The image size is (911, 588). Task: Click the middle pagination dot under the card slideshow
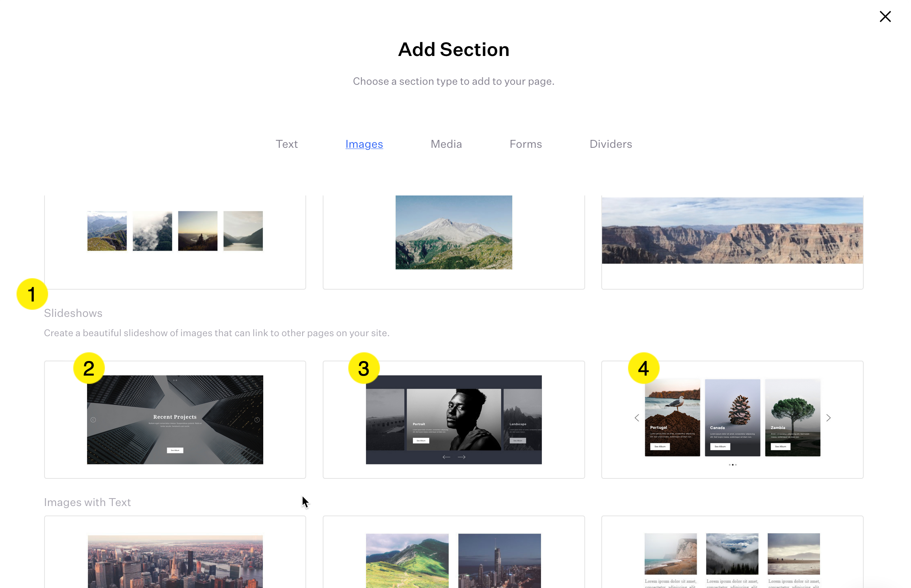733,465
